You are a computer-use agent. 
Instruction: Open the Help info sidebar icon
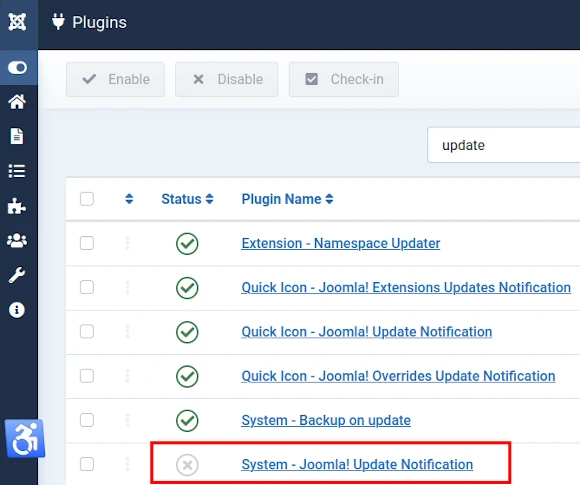(17, 310)
